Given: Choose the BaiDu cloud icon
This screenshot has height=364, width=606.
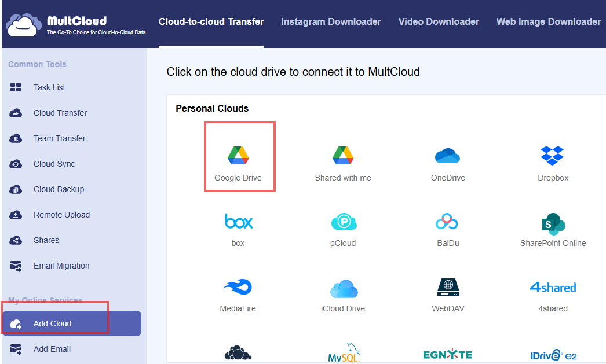Looking at the screenshot, I should click(448, 222).
